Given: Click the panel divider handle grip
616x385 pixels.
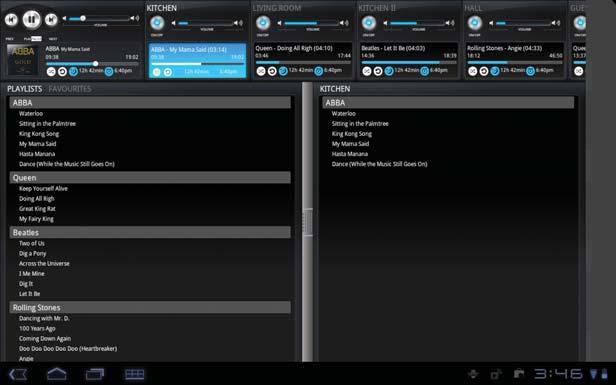Looking at the screenshot, I should tap(308, 222).
